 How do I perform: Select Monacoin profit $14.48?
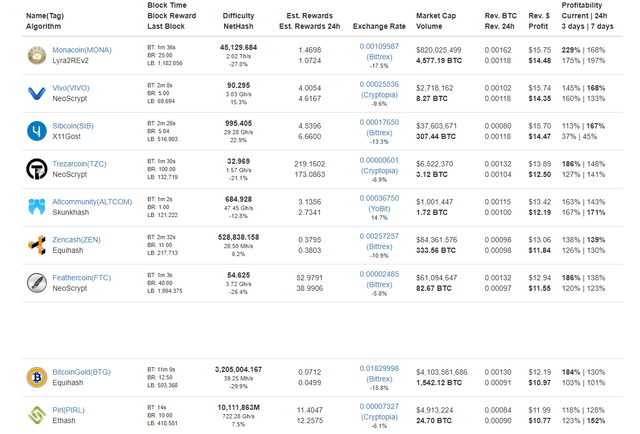pyautogui.click(x=540, y=60)
